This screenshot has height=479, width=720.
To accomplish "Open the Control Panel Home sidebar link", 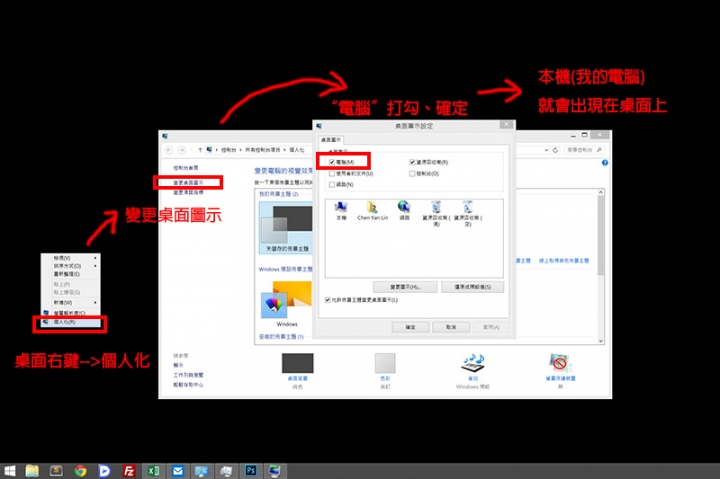I will pyautogui.click(x=186, y=168).
